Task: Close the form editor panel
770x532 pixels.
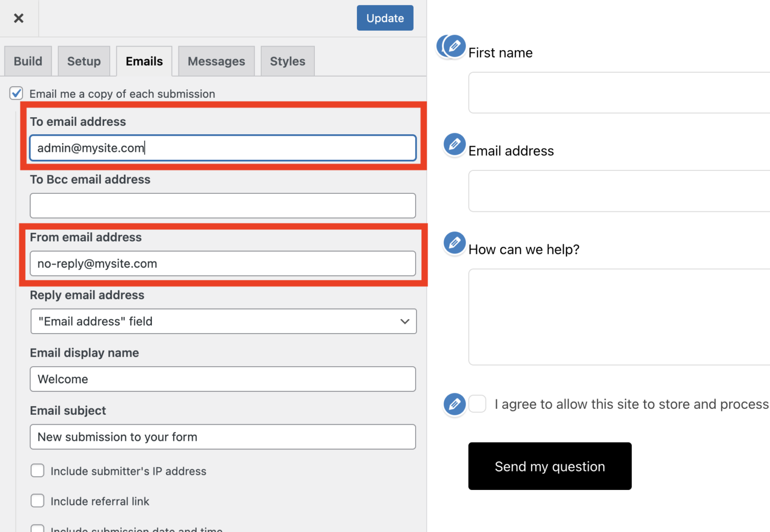Action: coord(19,18)
